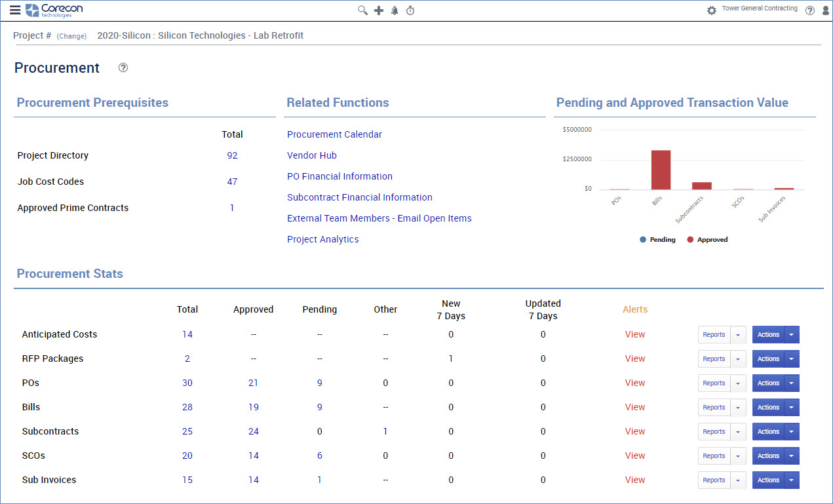Viewport: 833px width, 504px height.
Task: Expand Reports dropdown for SCOs
Action: tap(739, 456)
